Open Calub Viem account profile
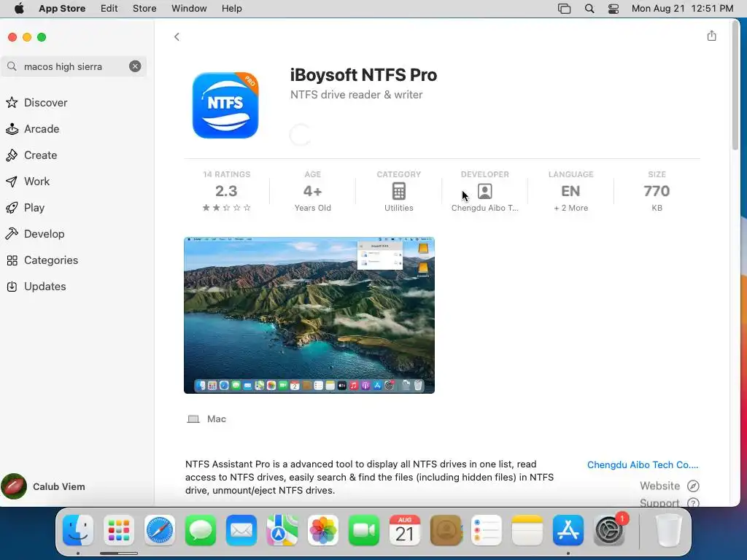747x560 pixels. coord(44,486)
